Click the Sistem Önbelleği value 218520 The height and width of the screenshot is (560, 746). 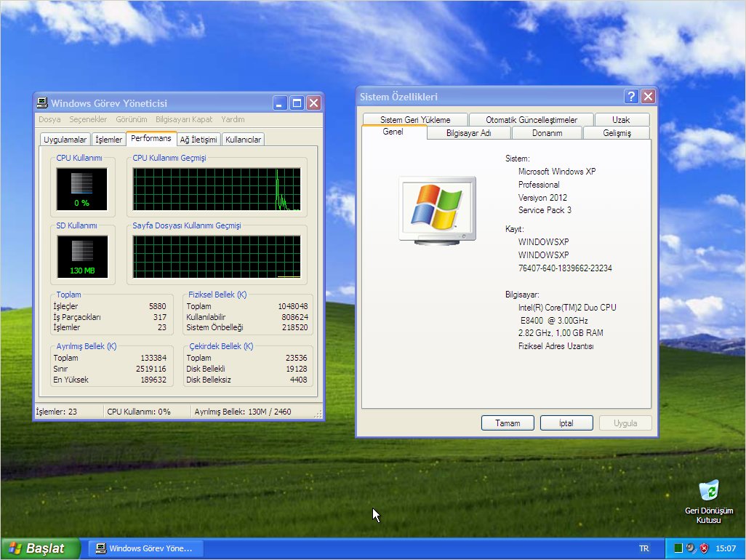point(294,327)
